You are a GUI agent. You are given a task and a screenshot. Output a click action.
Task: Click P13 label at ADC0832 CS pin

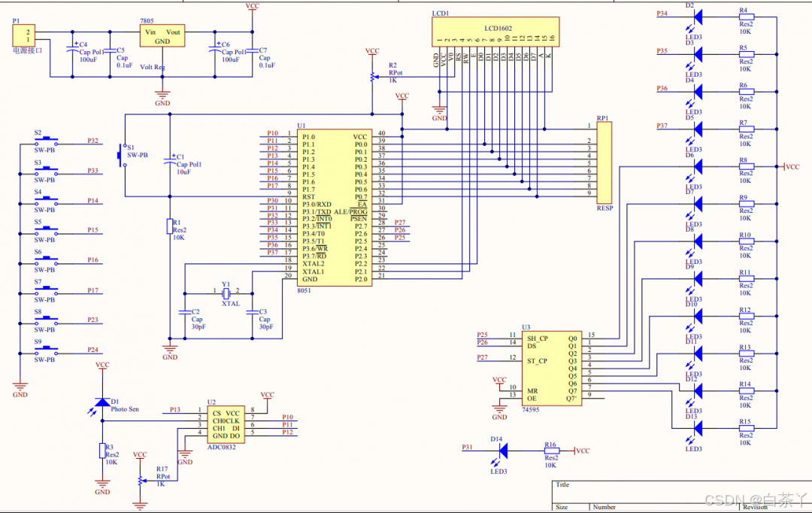point(175,410)
